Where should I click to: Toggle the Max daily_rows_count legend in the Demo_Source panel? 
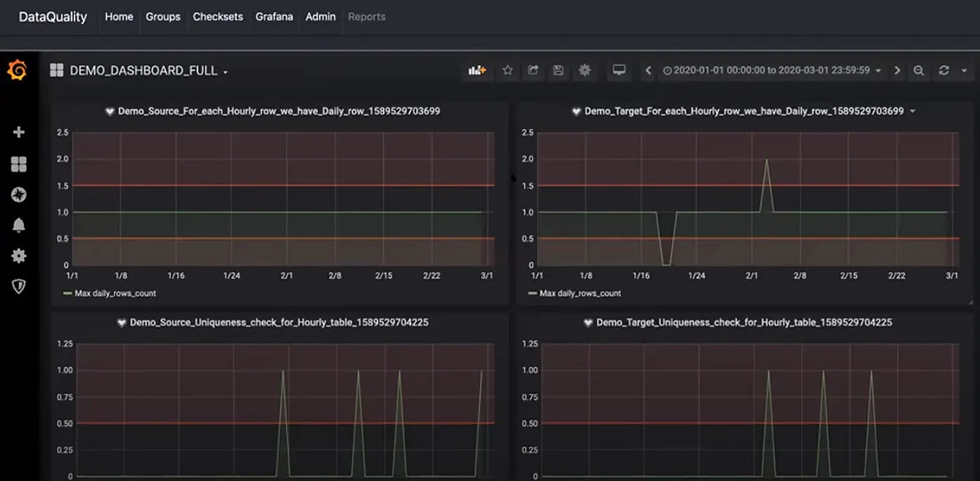click(x=116, y=293)
